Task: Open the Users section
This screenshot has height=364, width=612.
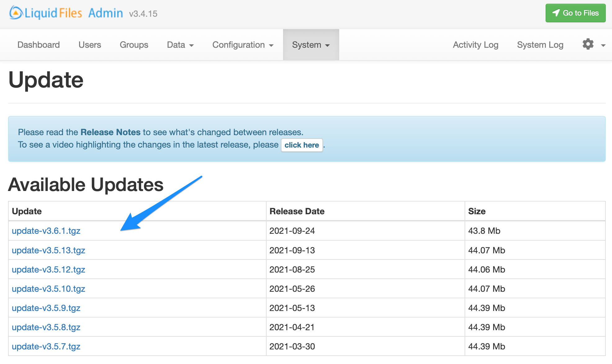Action: pyautogui.click(x=90, y=45)
